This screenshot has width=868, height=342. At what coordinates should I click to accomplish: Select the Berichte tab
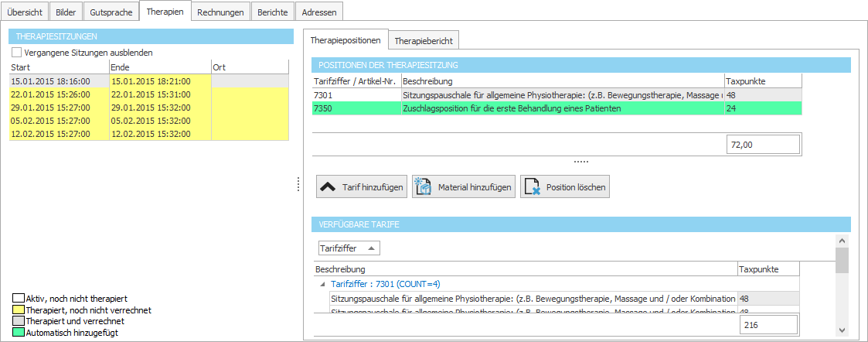point(274,12)
